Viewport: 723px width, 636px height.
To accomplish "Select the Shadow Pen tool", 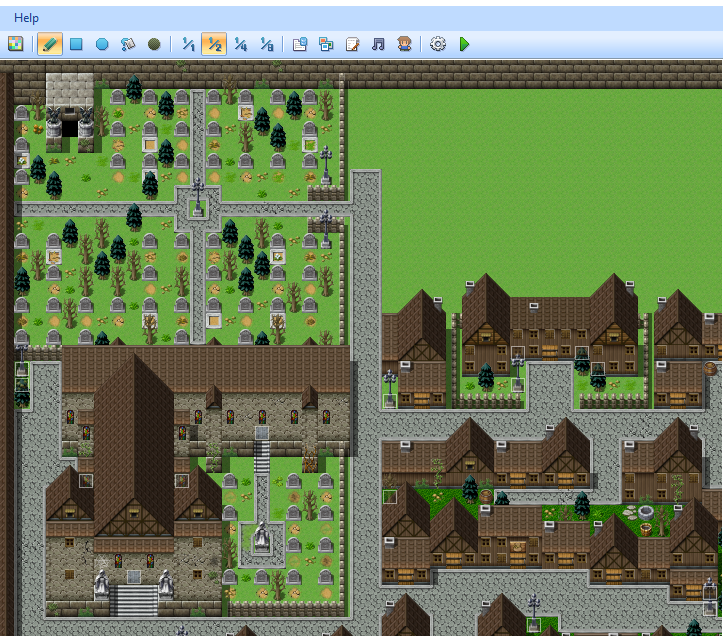I will [154, 44].
